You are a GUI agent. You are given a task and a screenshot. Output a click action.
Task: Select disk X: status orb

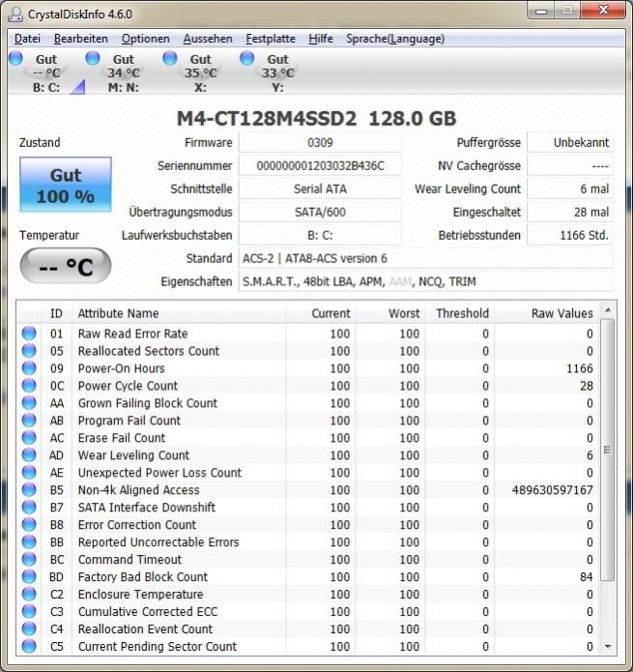click(169, 58)
